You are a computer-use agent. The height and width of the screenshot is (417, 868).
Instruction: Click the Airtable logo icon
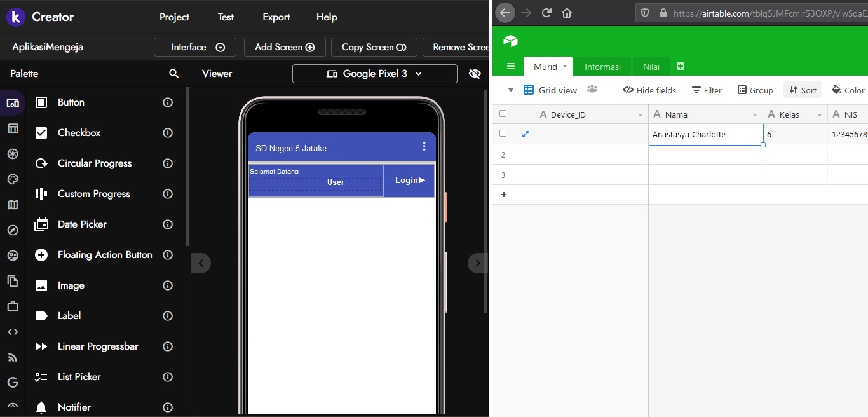coord(510,41)
